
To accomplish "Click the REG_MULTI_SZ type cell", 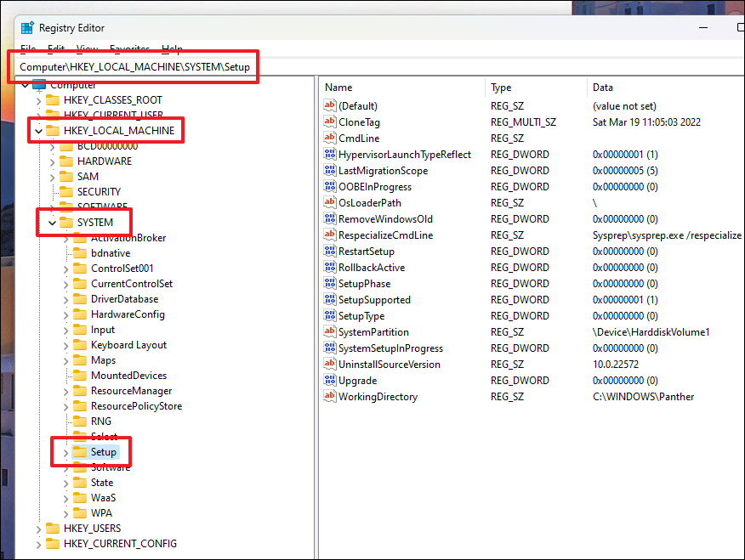I will [x=523, y=122].
